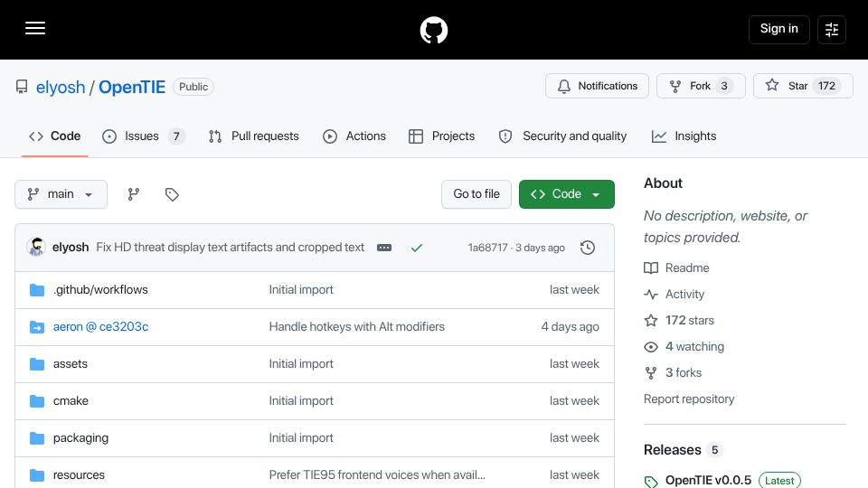Open 172 stars link

[x=679, y=320]
